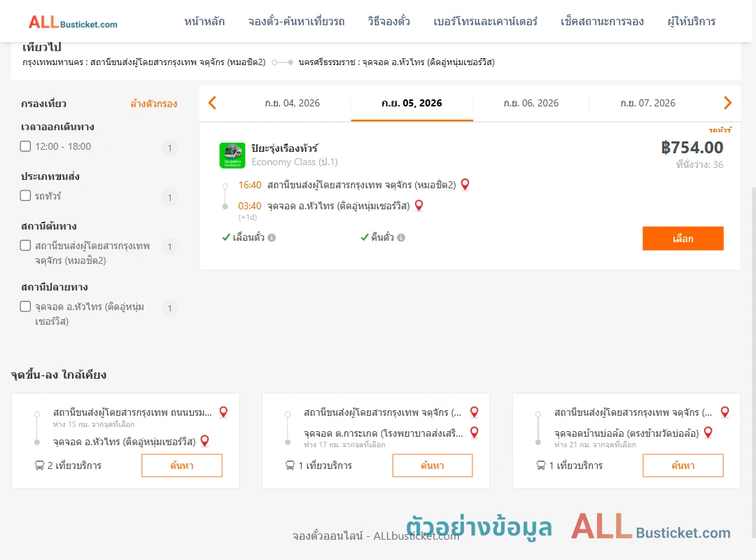Select the ก.ย. 05, 2026 date tab

412,103
